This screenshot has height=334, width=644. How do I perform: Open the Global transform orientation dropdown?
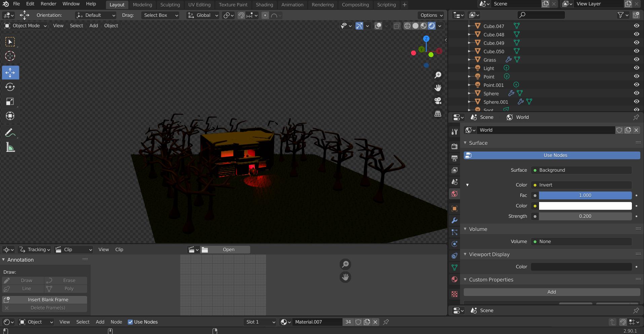coord(203,15)
